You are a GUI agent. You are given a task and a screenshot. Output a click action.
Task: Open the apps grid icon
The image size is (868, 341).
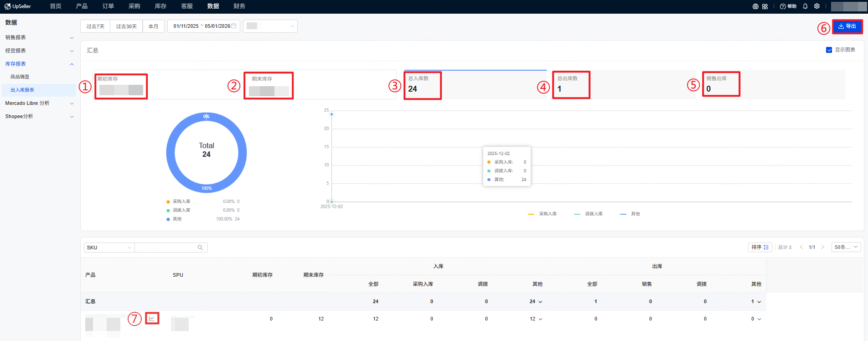pos(765,6)
